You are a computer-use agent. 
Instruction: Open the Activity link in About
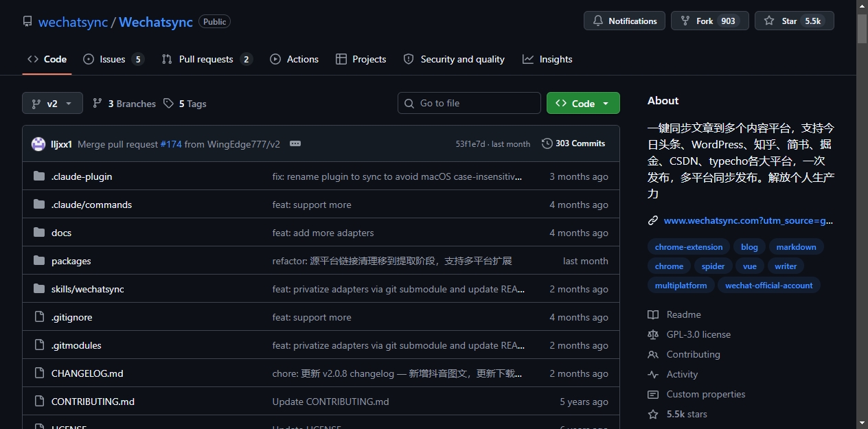672,374
